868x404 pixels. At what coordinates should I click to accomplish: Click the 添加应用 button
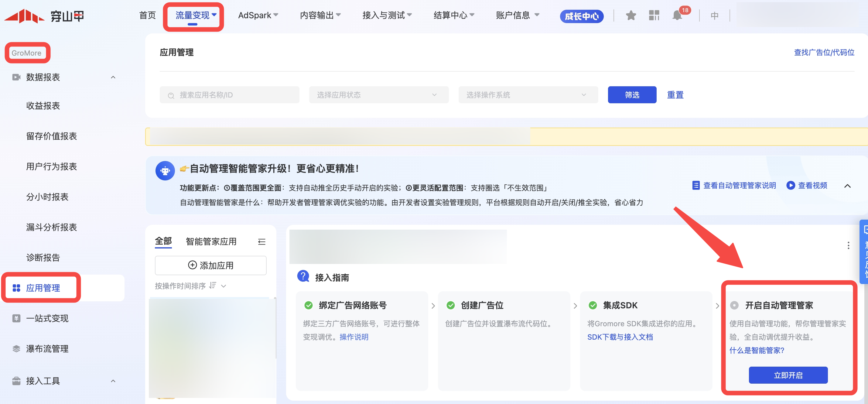(x=210, y=265)
